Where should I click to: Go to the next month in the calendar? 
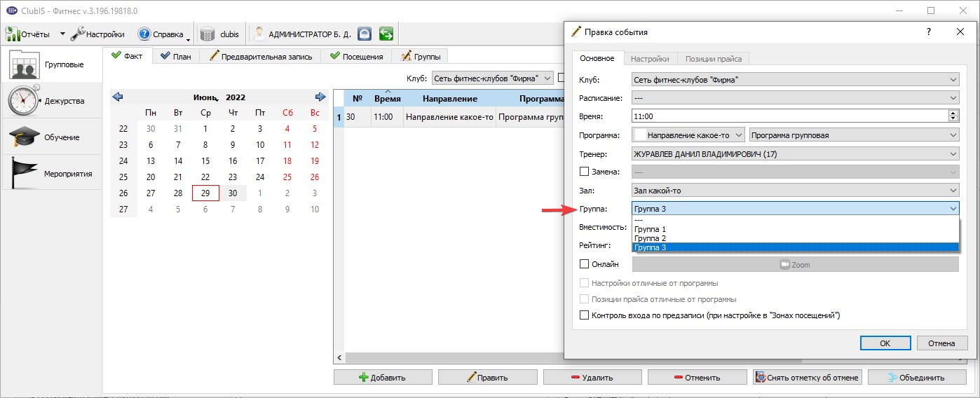point(320,97)
